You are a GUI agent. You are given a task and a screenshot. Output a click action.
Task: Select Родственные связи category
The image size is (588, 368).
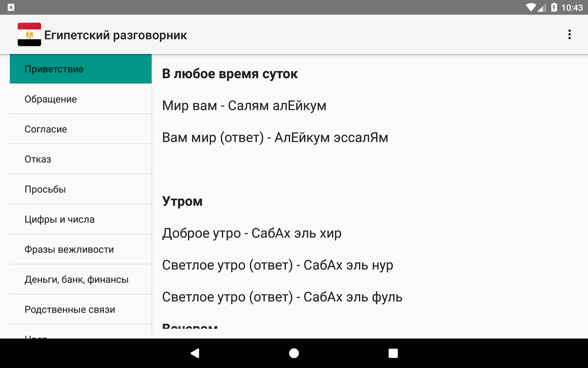click(x=81, y=309)
